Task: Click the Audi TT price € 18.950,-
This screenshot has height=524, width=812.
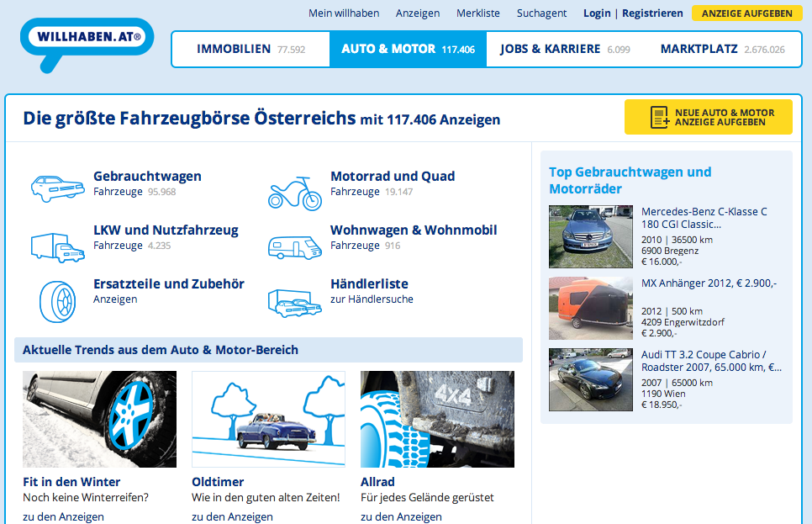Action: pos(662,405)
